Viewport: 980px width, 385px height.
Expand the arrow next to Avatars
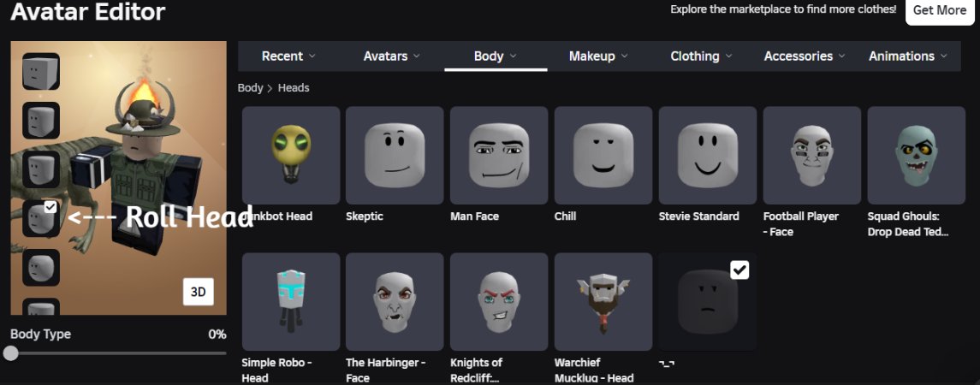click(416, 56)
